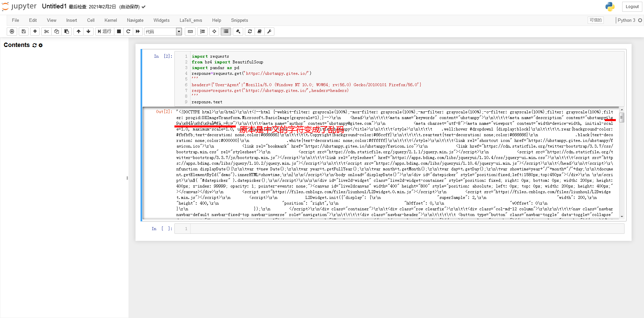644x318 pixels.
Task: Click the Out[2] output prompt area
Action: tap(164, 112)
